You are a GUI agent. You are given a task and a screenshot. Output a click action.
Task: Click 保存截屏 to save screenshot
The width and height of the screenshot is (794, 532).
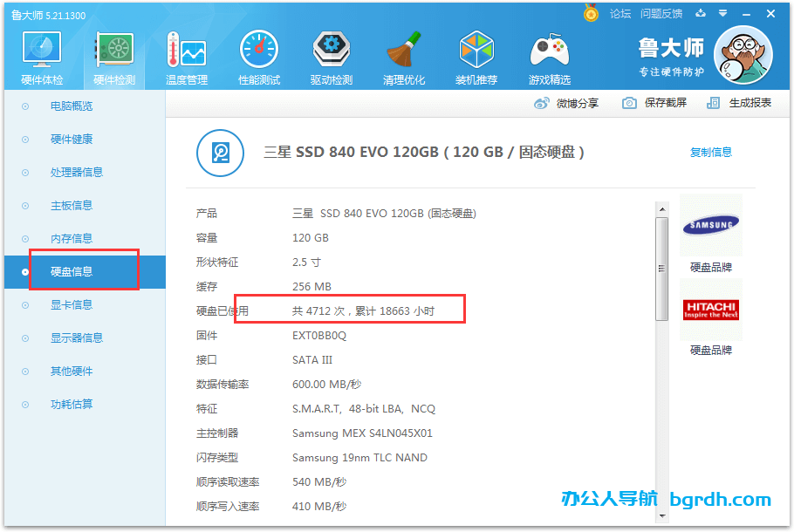pyautogui.click(x=655, y=103)
